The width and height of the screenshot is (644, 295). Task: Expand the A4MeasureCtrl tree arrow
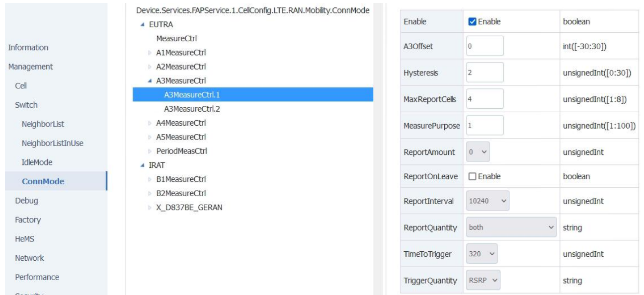(150, 123)
